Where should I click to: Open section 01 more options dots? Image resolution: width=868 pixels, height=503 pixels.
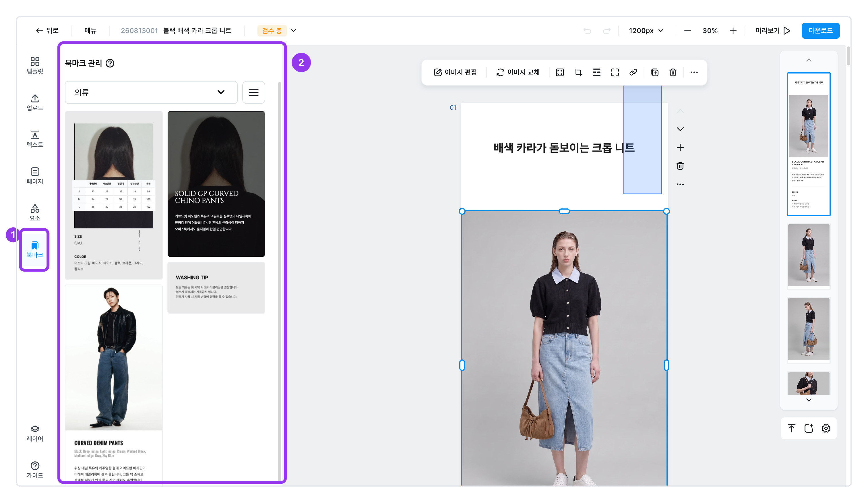click(x=680, y=184)
